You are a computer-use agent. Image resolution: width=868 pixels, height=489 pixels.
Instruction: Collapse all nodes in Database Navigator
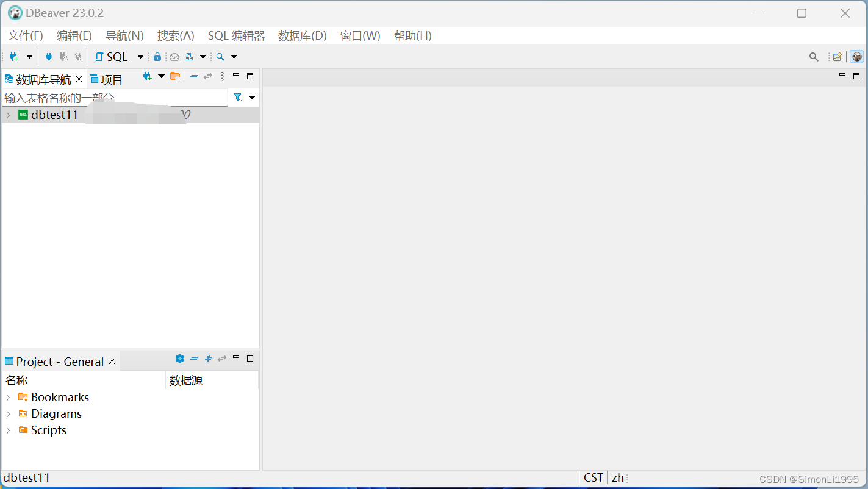click(194, 76)
